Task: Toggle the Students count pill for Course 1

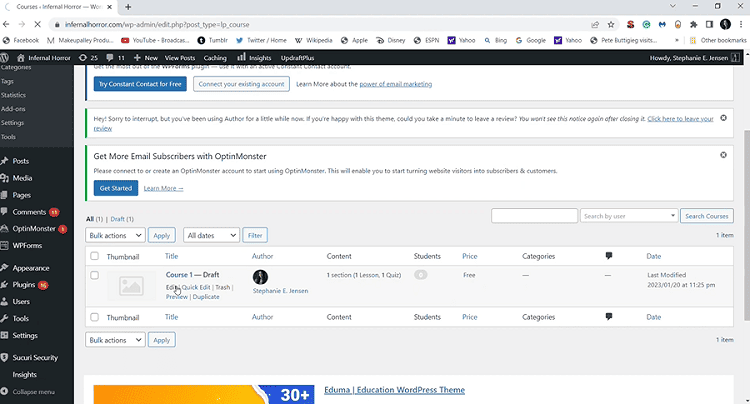Action: [x=420, y=275]
